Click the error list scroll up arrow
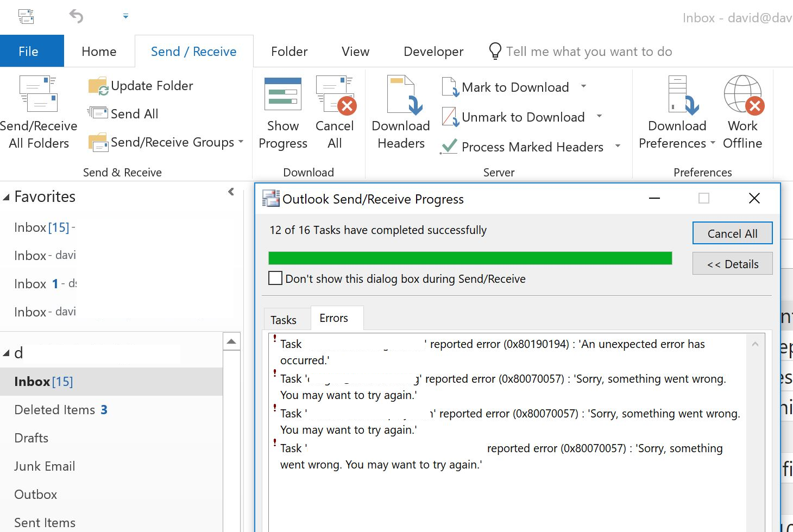This screenshot has height=532, width=793. click(755, 344)
